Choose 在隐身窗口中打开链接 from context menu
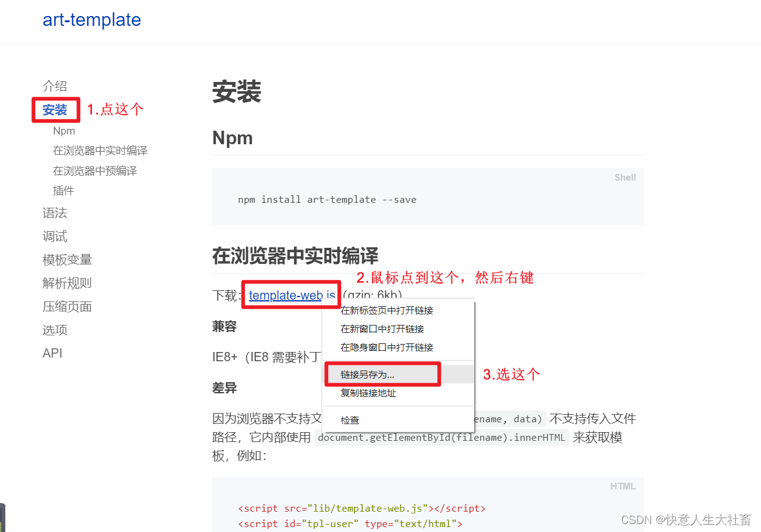Screen dimensions: 761x532 coord(398,348)
